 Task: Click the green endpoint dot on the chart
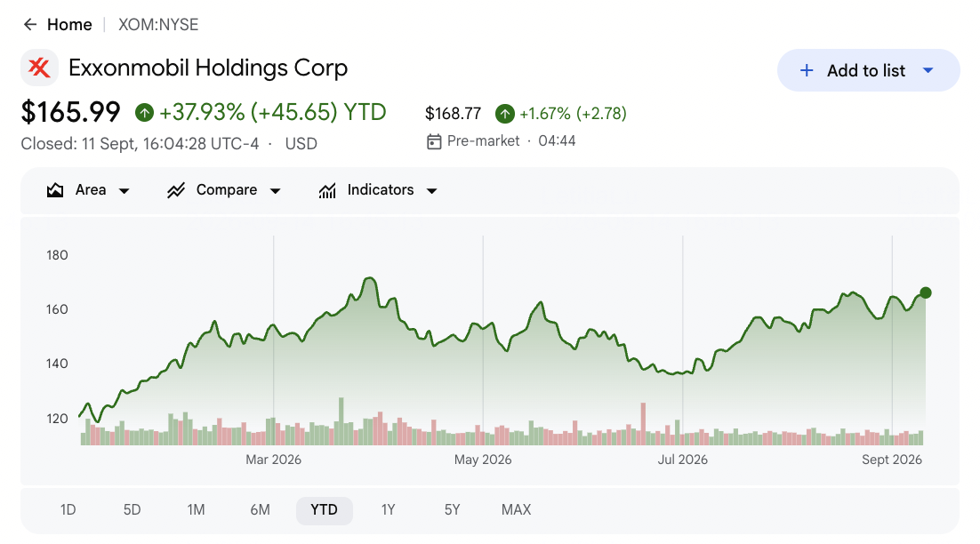pyautogui.click(x=926, y=292)
